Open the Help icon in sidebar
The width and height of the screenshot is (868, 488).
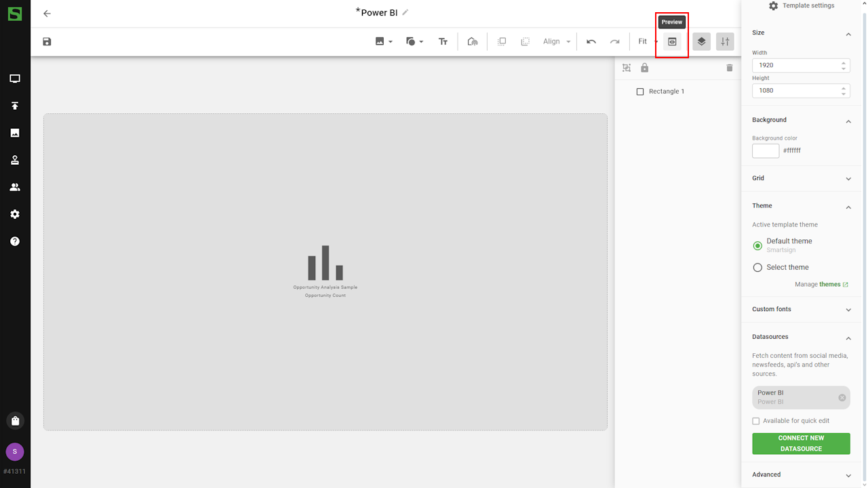click(x=15, y=241)
